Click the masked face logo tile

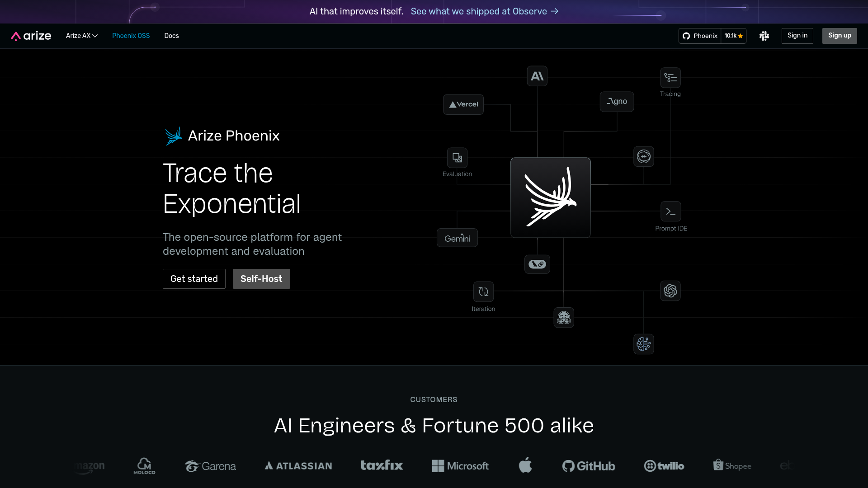click(x=564, y=318)
